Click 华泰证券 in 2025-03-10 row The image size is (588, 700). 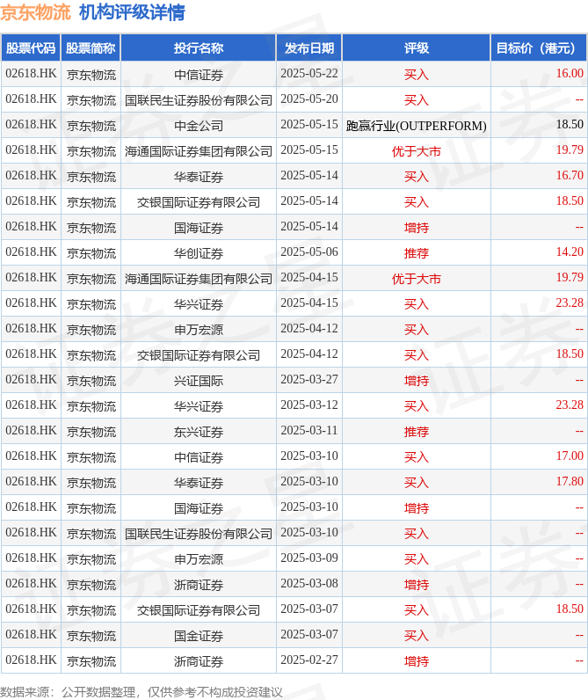199,482
